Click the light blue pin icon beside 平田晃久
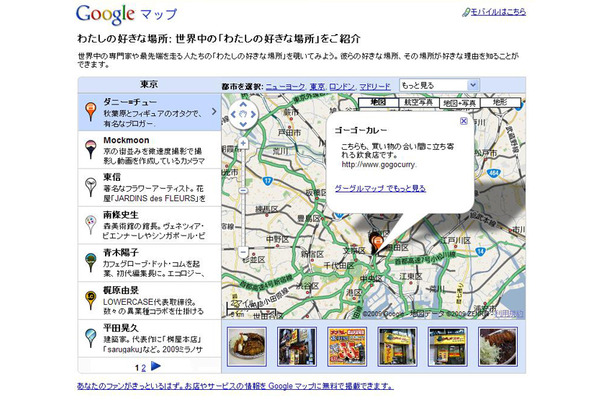Screen dimensions: 610x400 [x=91, y=338]
